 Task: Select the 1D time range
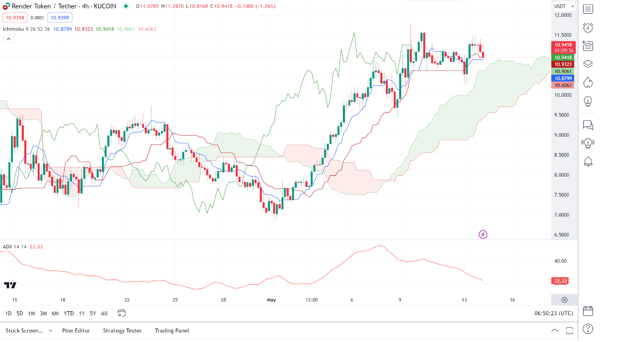point(8,313)
